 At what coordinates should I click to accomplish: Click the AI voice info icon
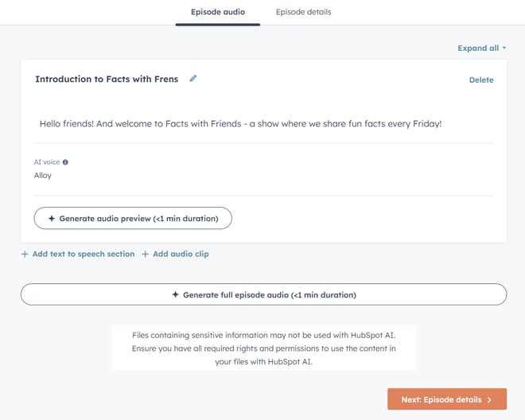65,162
